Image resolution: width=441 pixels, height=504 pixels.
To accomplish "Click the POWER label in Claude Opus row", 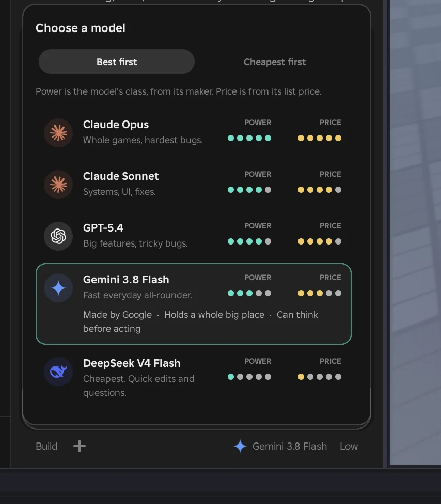I will (258, 123).
